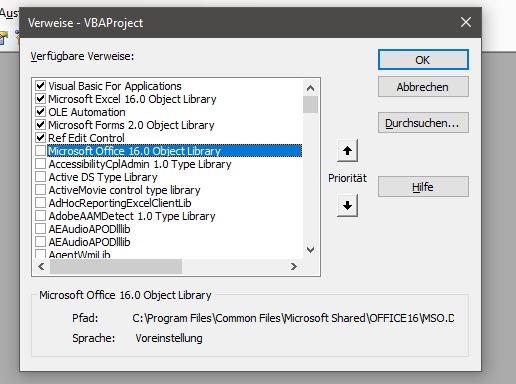Viewport: 516px width, 384px height.
Task: Select the AdobeAAMDetect 1.0 Type Library entry
Action: (132, 216)
